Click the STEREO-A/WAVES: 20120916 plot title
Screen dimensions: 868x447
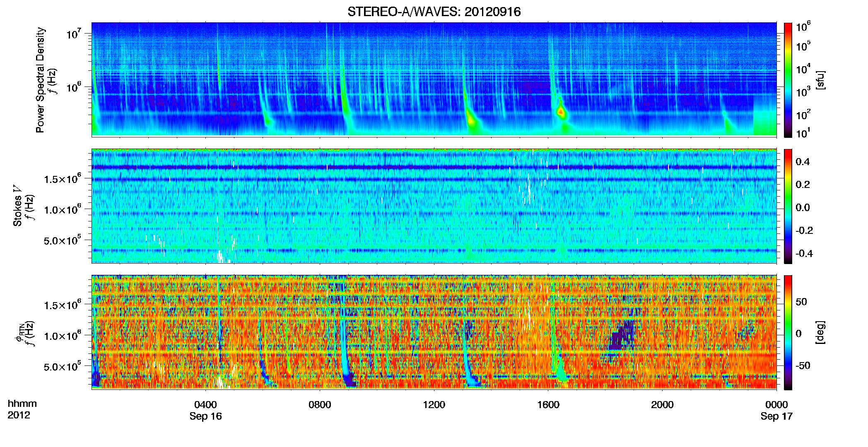[x=434, y=12]
